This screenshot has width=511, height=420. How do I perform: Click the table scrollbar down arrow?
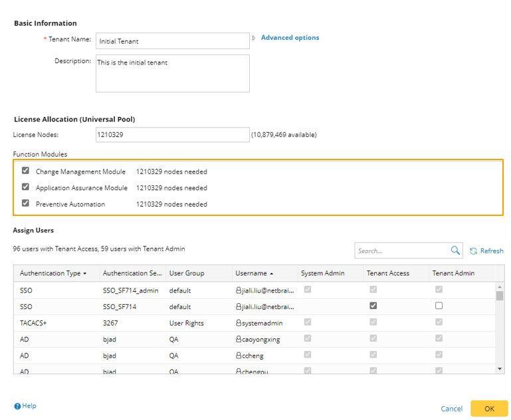click(x=500, y=369)
